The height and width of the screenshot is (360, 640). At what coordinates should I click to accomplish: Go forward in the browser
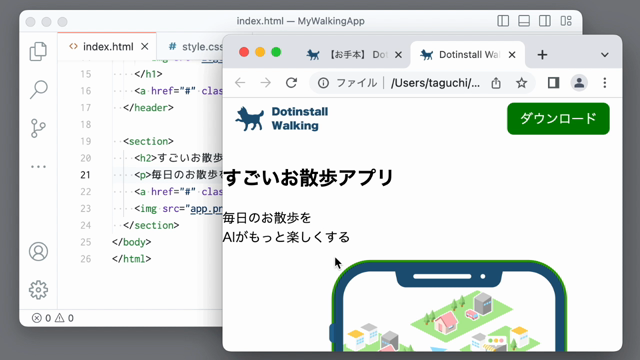[266, 83]
